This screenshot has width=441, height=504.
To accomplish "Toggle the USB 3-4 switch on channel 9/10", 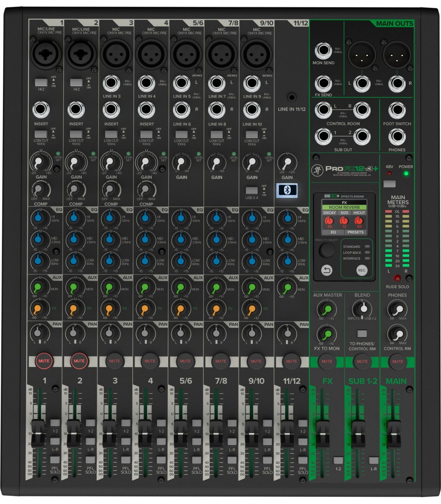I will coord(252,191).
